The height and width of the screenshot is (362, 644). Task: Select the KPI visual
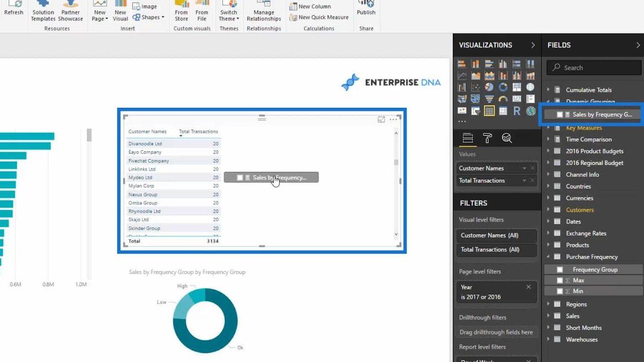click(462, 110)
